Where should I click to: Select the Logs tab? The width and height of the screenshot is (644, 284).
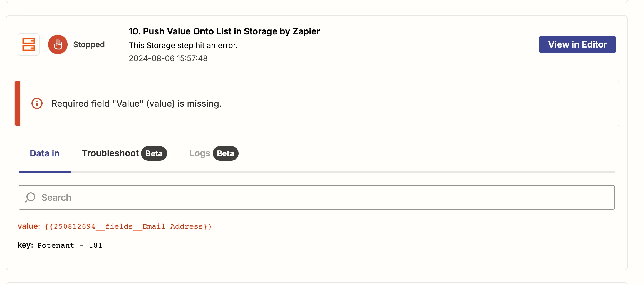pyautogui.click(x=200, y=153)
